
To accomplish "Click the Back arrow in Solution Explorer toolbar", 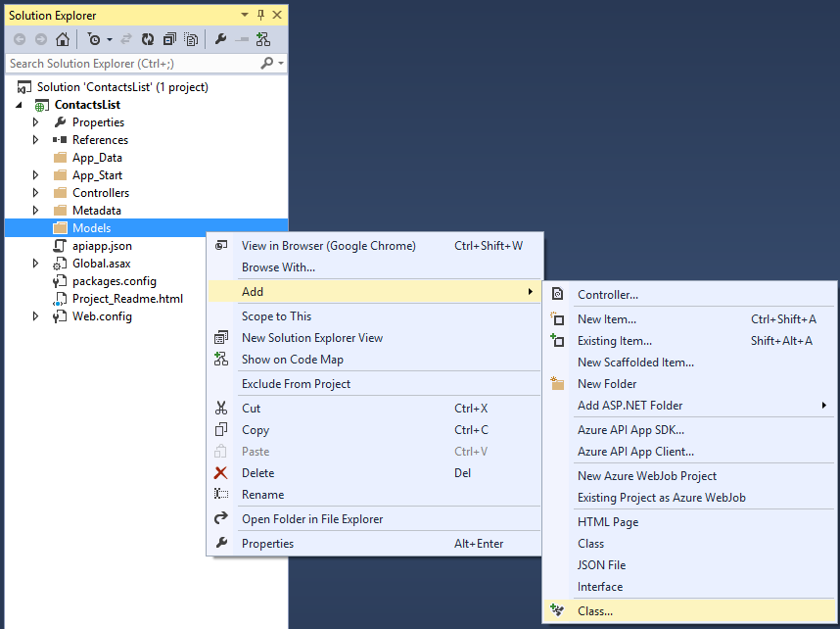I will [20, 39].
